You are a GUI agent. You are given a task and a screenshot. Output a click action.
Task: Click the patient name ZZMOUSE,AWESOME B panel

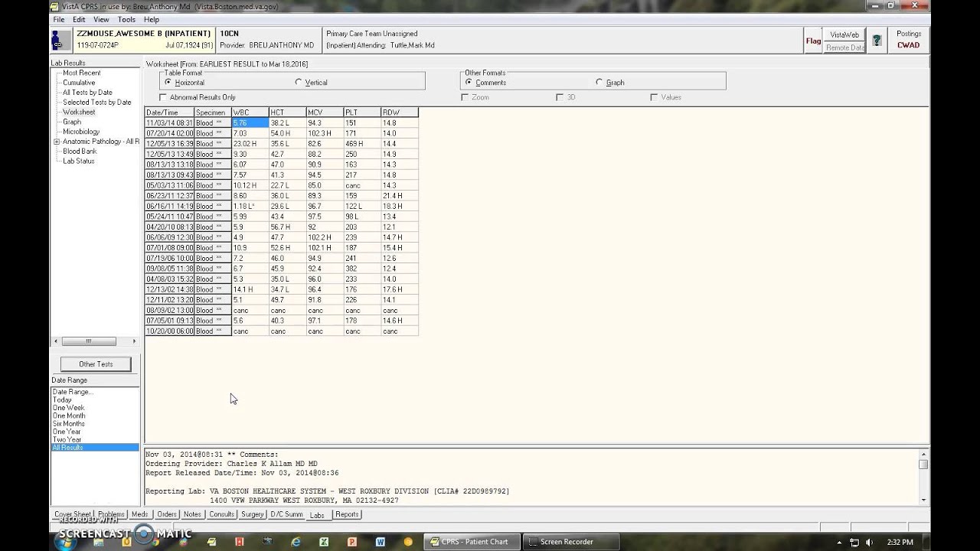click(x=143, y=40)
